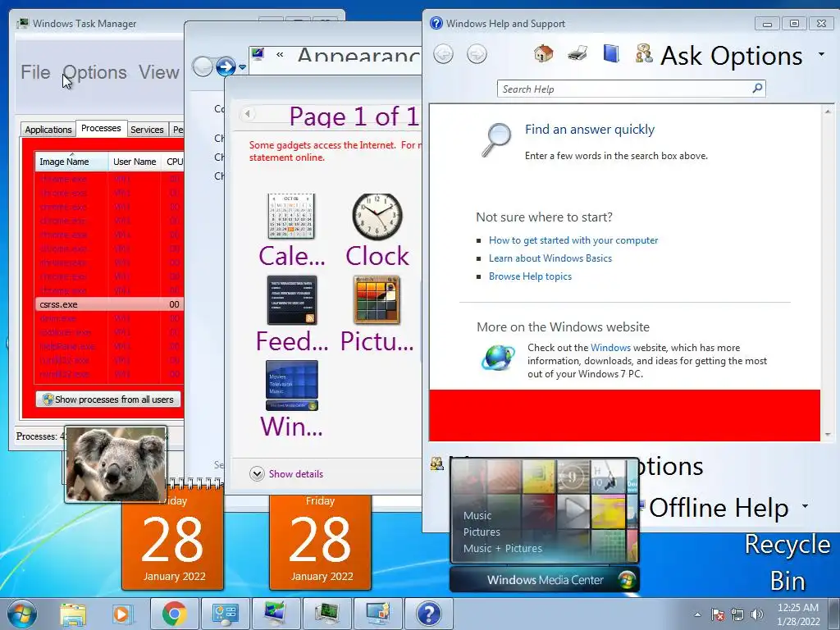Show hidden tray icons arrow
Screen dimensions: 840x630
pyautogui.click(x=697, y=614)
